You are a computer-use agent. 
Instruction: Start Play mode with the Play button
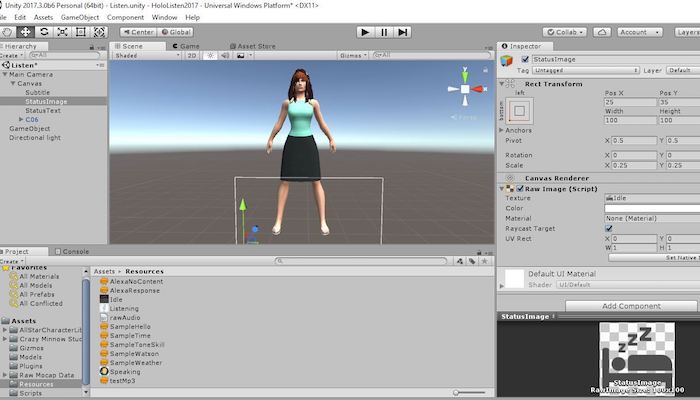365,32
